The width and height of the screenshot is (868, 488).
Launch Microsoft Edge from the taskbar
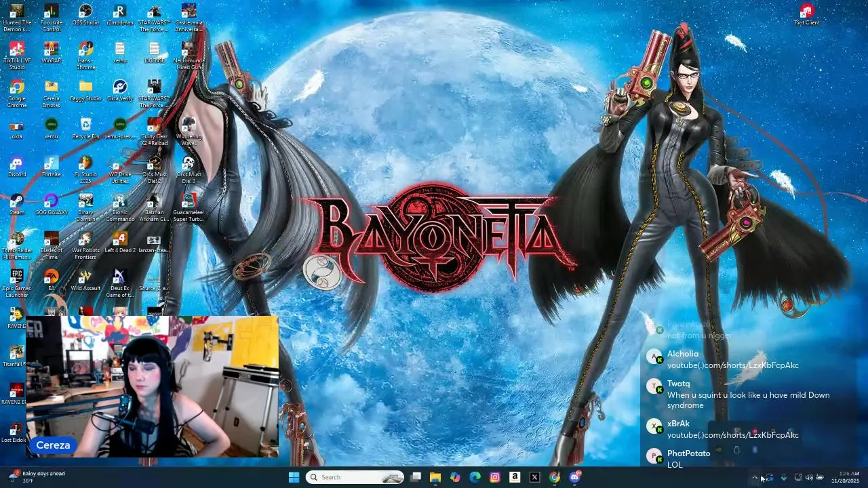click(475, 477)
